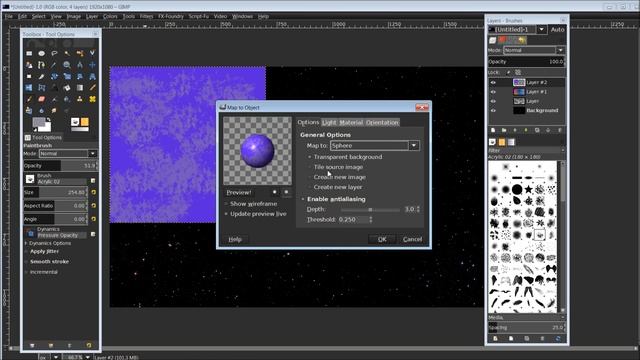640x360 pixels.
Task: Cancel the Map to Object dialog
Action: [412, 239]
